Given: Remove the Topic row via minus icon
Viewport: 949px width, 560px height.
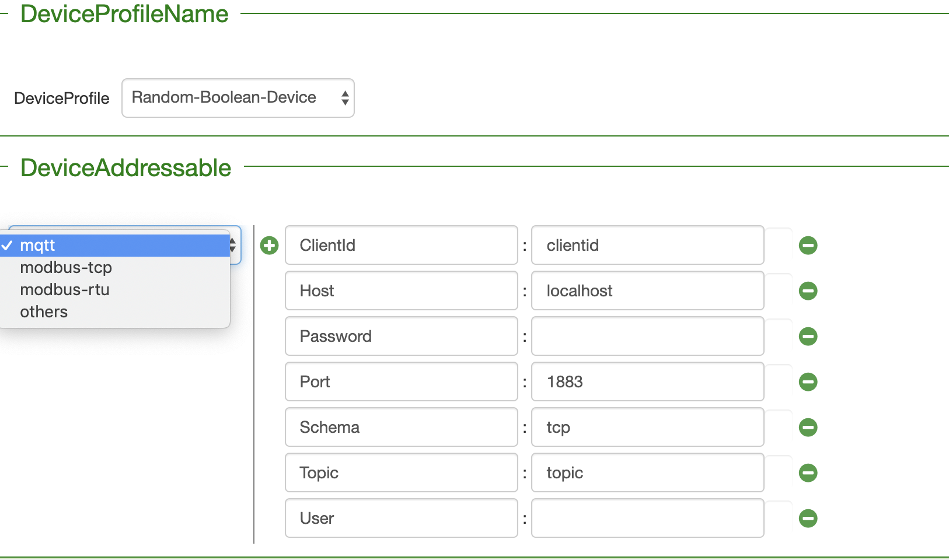Looking at the screenshot, I should click(x=808, y=473).
